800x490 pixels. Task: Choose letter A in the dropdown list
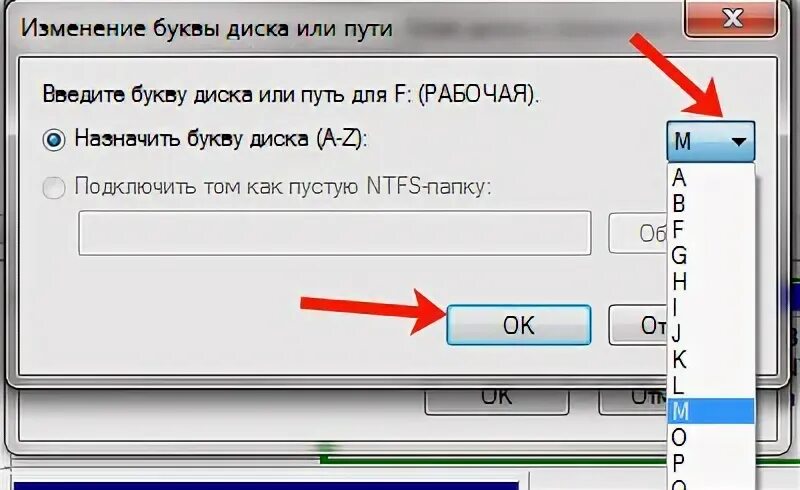[x=711, y=178]
